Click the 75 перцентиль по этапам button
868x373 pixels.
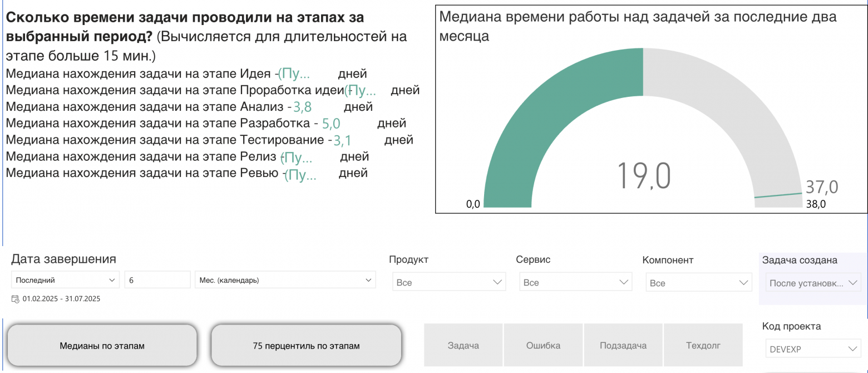tap(305, 345)
